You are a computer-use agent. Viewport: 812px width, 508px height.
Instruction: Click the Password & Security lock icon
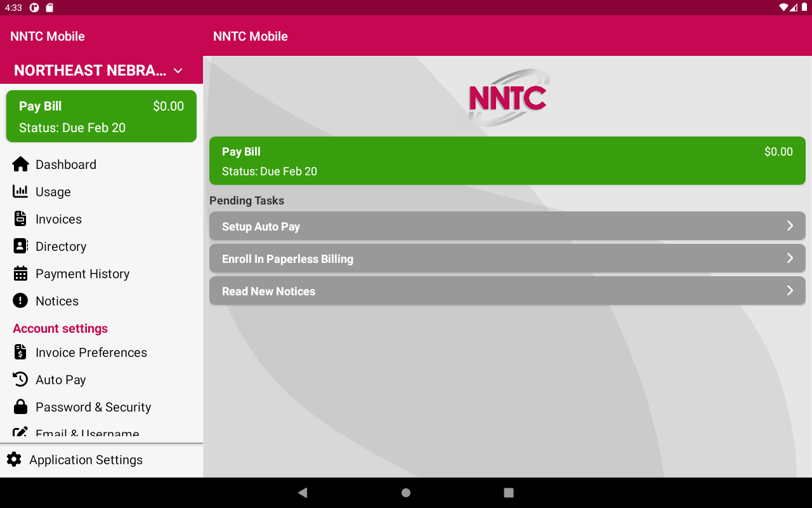(20, 406)
